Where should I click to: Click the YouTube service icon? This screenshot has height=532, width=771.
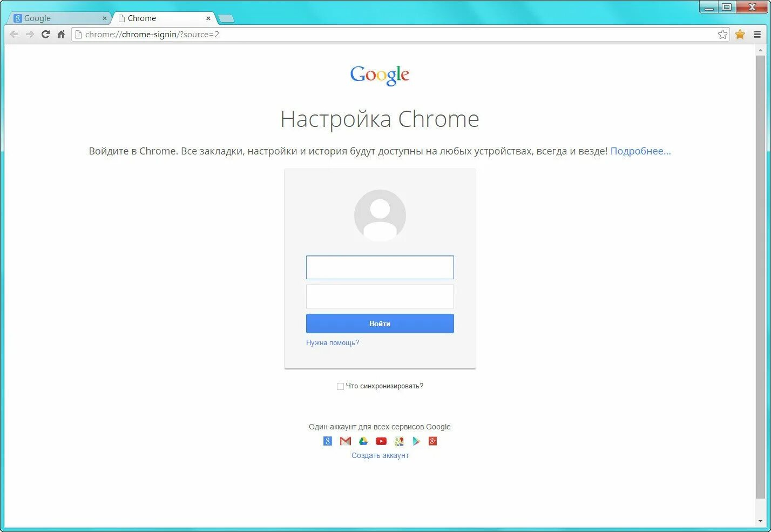[x=381, y=441]
